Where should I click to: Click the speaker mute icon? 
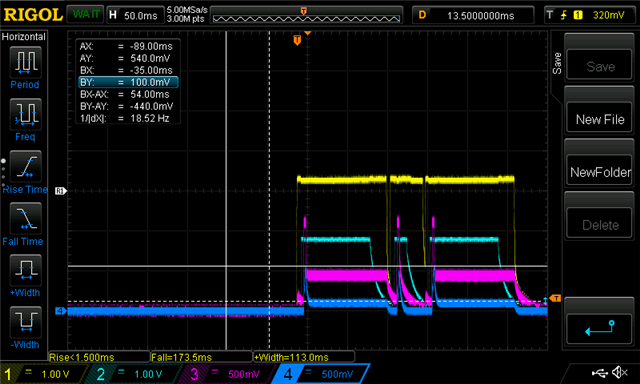tap(620, 372)
